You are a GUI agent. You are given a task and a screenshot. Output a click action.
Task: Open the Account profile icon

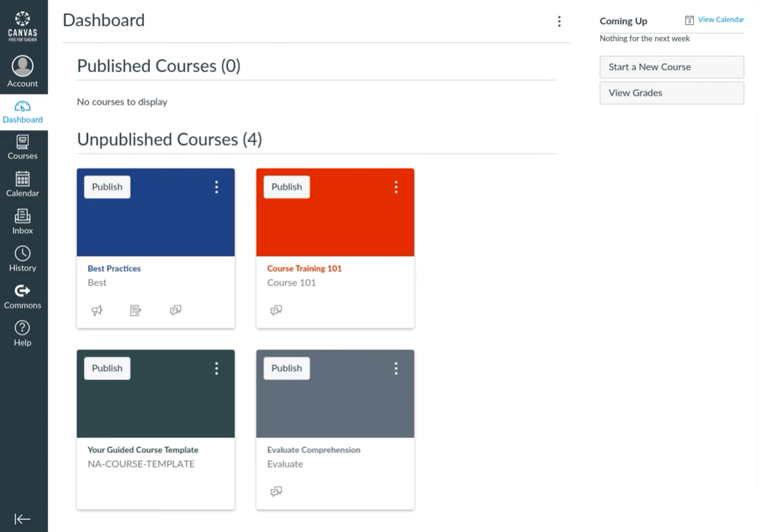(23, 66)
